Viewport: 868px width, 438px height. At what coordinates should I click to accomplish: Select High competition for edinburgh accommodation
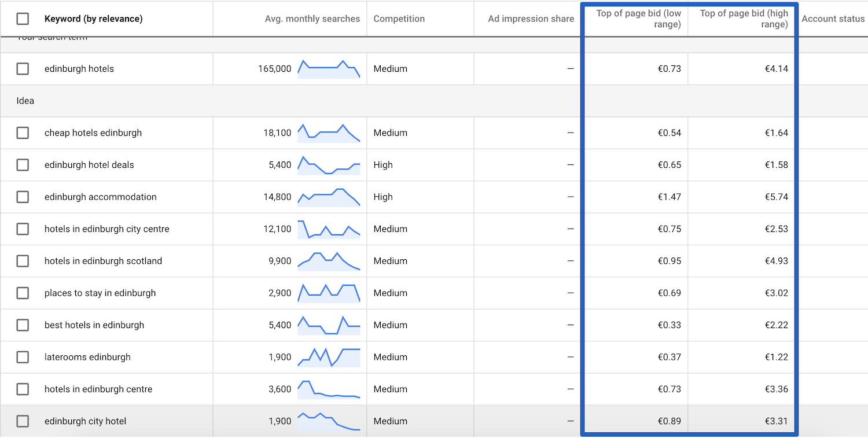click(383, 197)
